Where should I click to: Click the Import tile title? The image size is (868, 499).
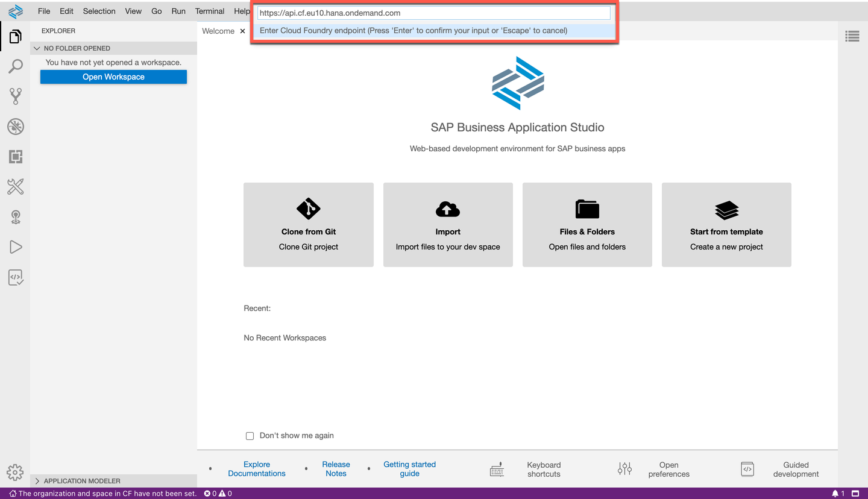448,231
